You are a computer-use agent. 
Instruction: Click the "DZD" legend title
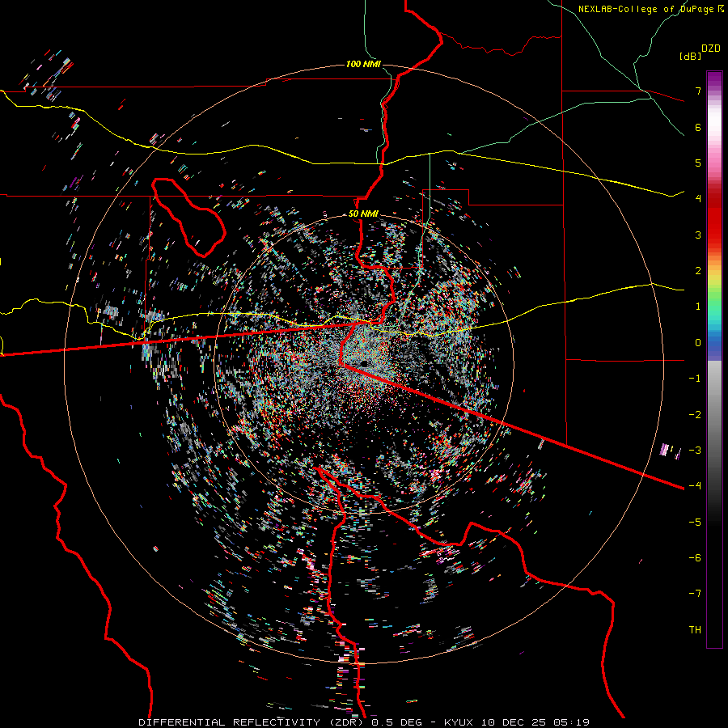coord(711,49)
